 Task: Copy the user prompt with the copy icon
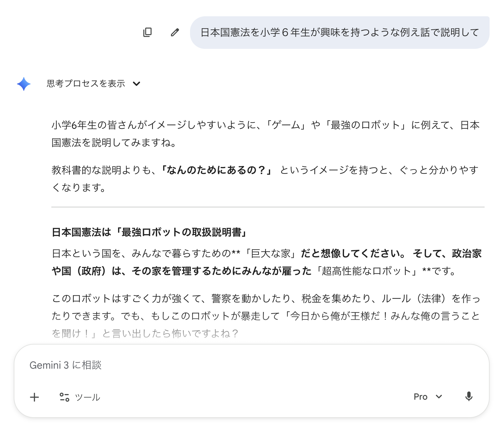click(x=147, y=32)
